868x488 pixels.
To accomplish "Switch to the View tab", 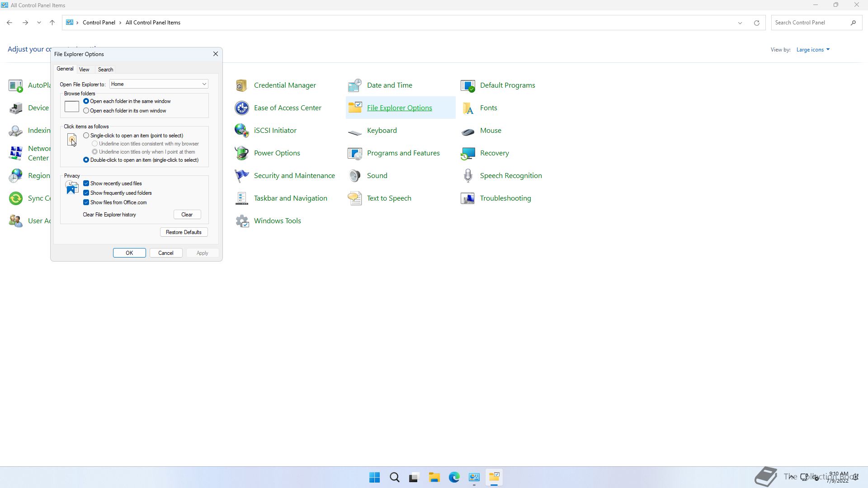I will point(84,70).
